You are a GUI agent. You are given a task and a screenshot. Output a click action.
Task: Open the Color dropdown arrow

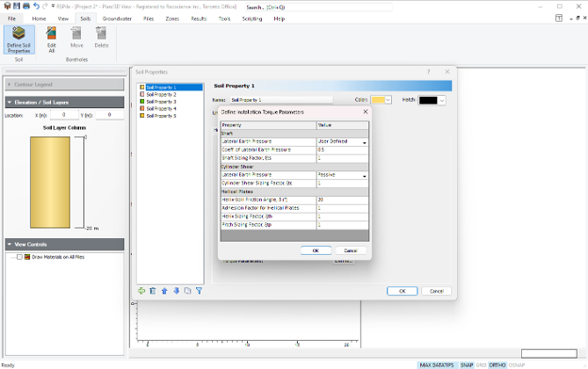click(x=388, y=100)
